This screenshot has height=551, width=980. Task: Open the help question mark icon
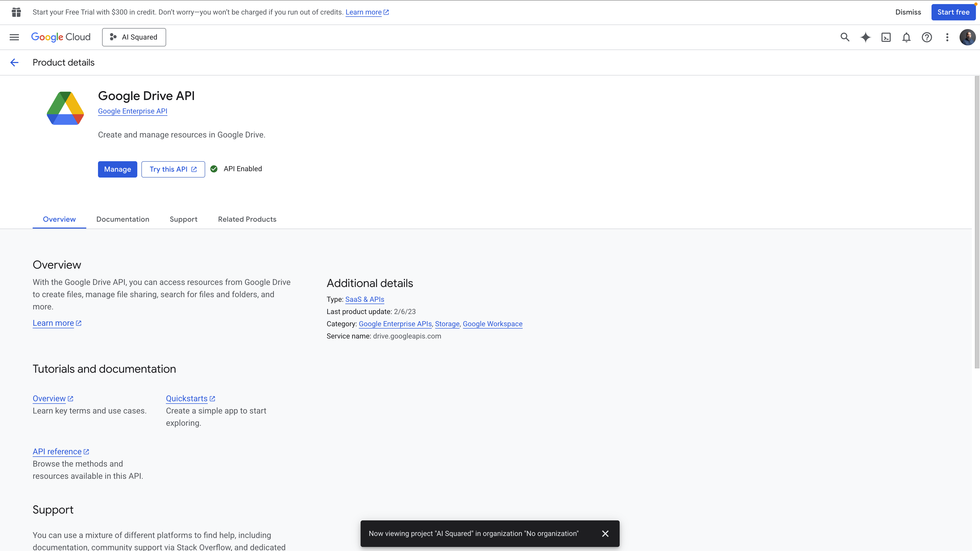927,37
